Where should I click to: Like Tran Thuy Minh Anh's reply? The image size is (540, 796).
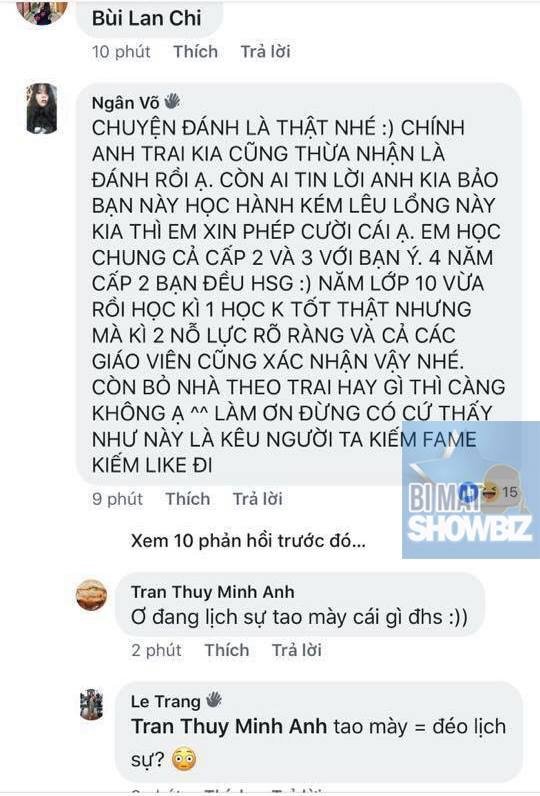pos(227,650)
